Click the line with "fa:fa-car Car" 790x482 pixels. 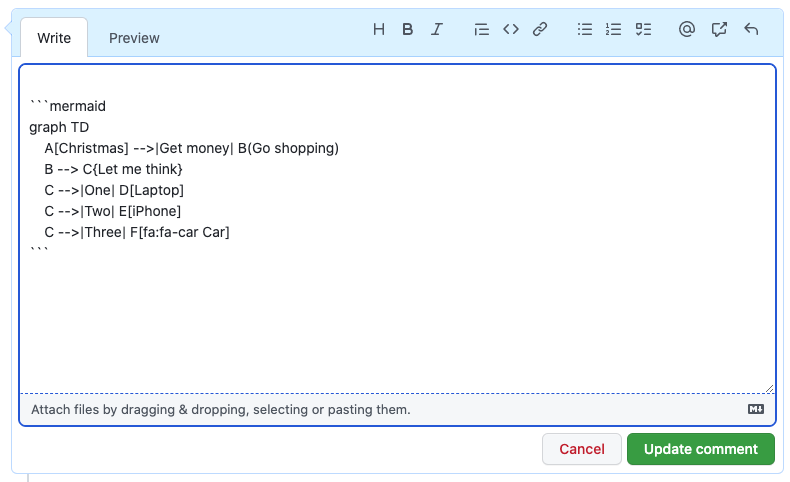(x=137, y=232)
